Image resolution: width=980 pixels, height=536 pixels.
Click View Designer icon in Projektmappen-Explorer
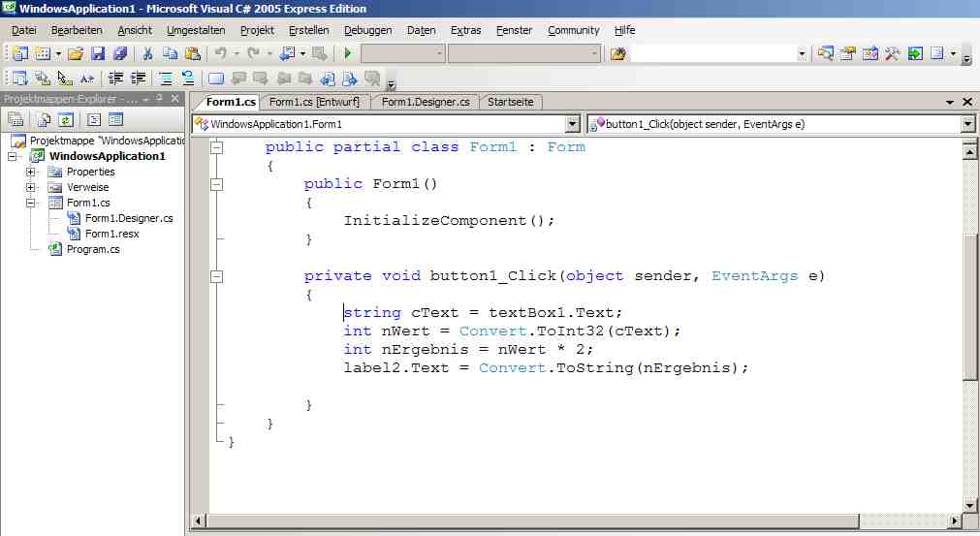tap(115, 119)
